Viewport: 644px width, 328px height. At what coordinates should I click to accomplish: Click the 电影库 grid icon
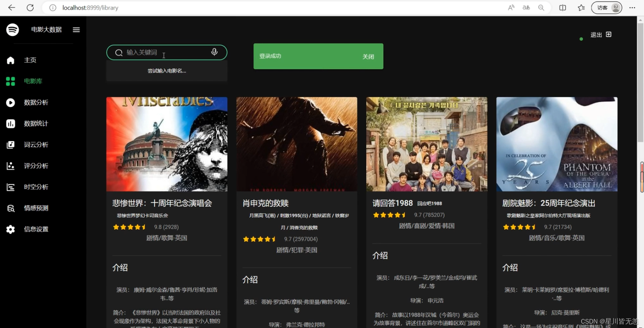(10, 81)
